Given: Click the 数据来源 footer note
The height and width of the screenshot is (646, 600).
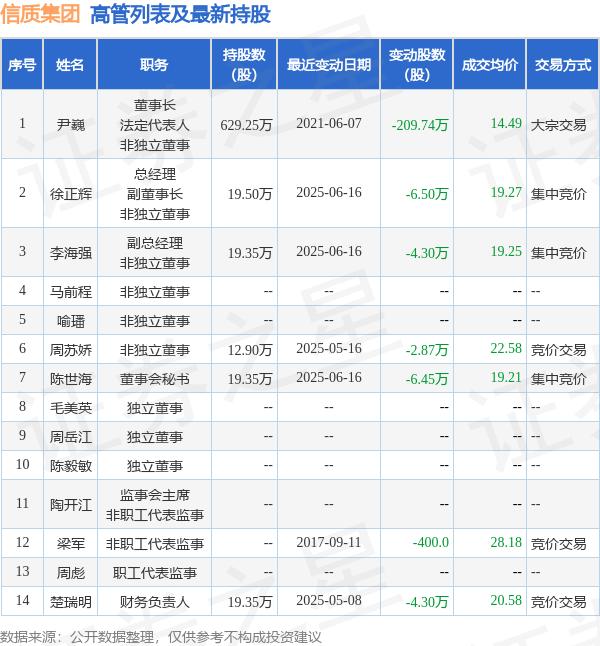Looking at the screenshot, I should [x=161, y=637].
